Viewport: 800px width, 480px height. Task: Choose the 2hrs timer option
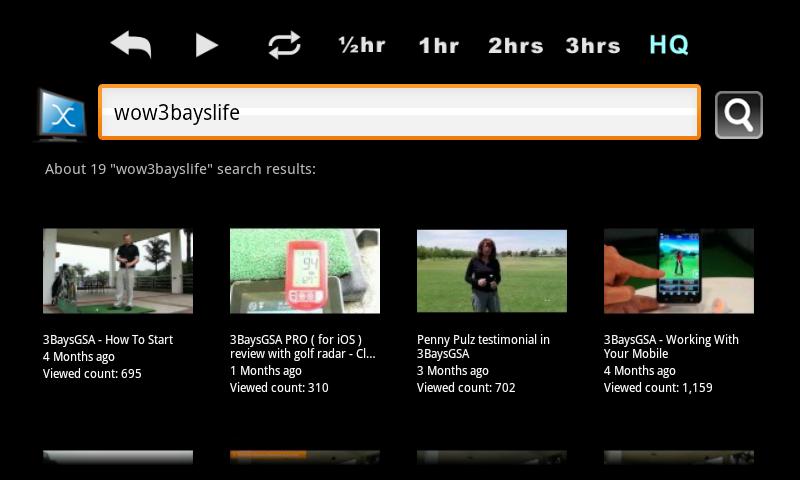pos(516,46)
